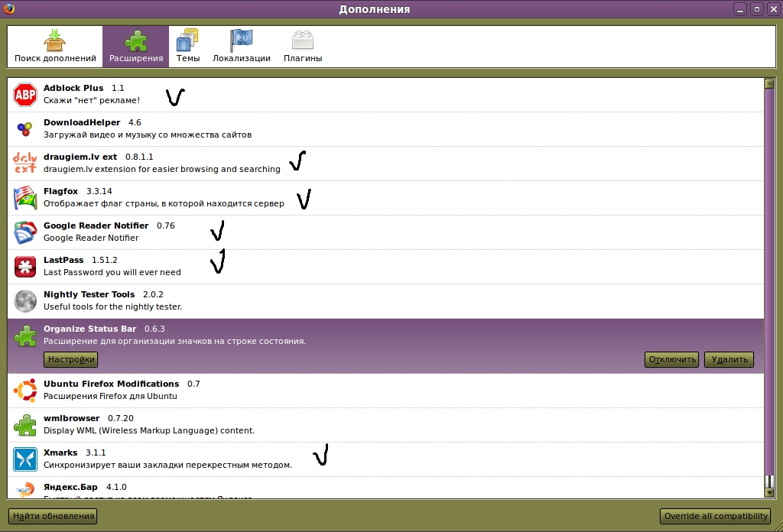783x532 pixels.
Task: Click the Удалить button
Action: (729, 359)
